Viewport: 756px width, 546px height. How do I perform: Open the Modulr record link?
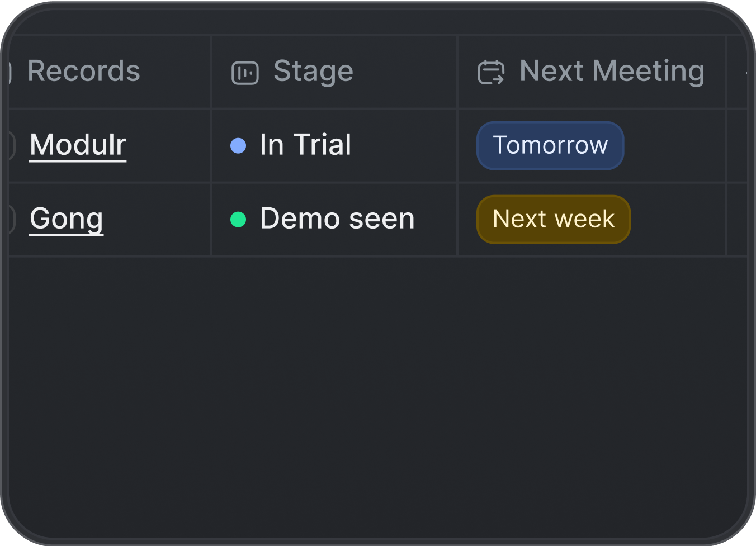tap(78, 145)
